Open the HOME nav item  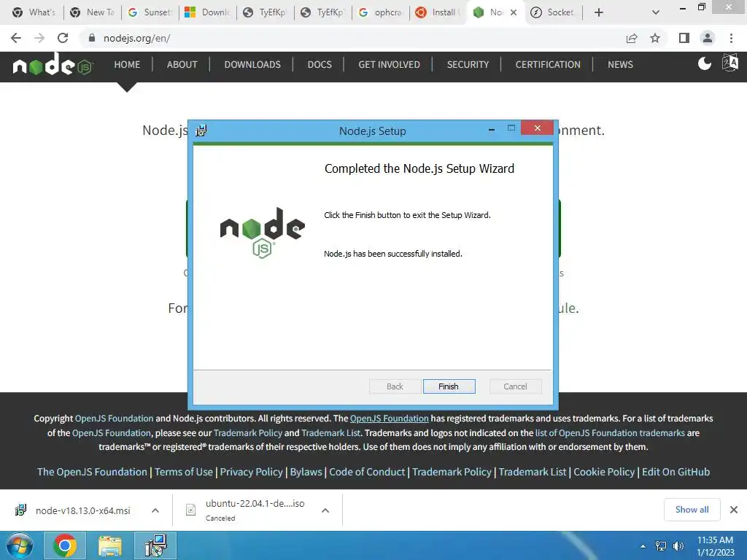click(x=127, y=64)
